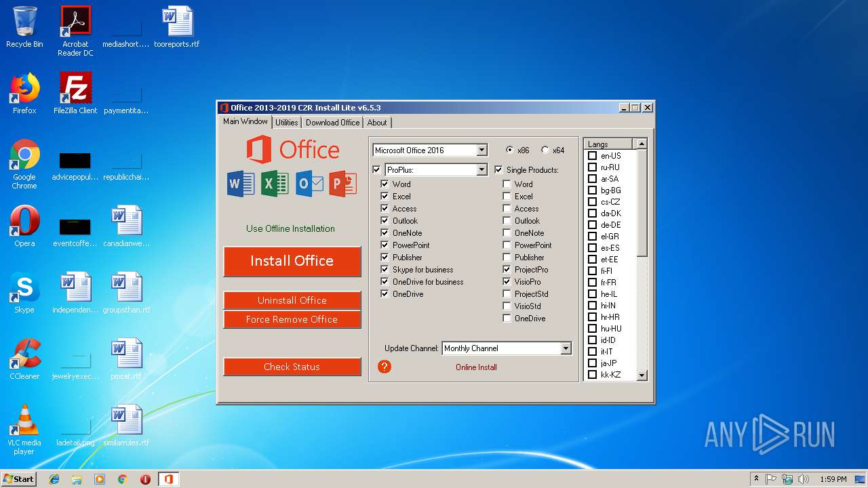Image resolution: width=868 pixels, height=488 pixels.
Task: Select the tooreports.rtf file icon
Action: coord(177,27)
